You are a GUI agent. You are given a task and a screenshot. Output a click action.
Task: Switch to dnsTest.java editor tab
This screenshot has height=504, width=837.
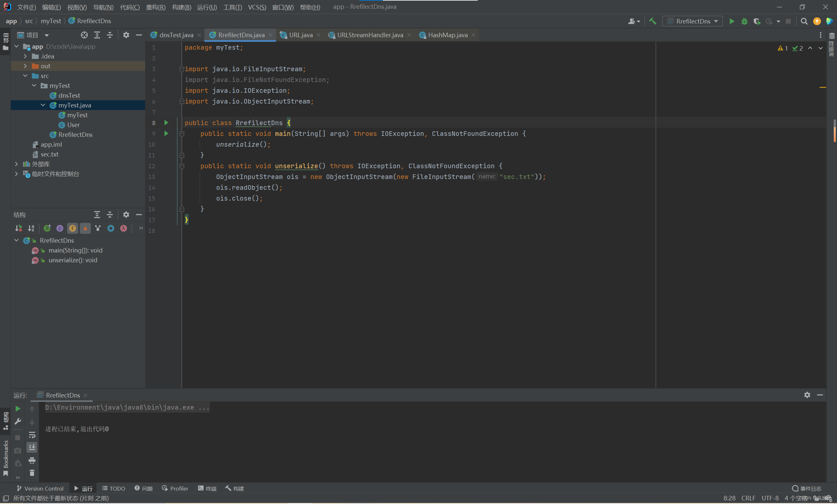(x=176, y=35)
